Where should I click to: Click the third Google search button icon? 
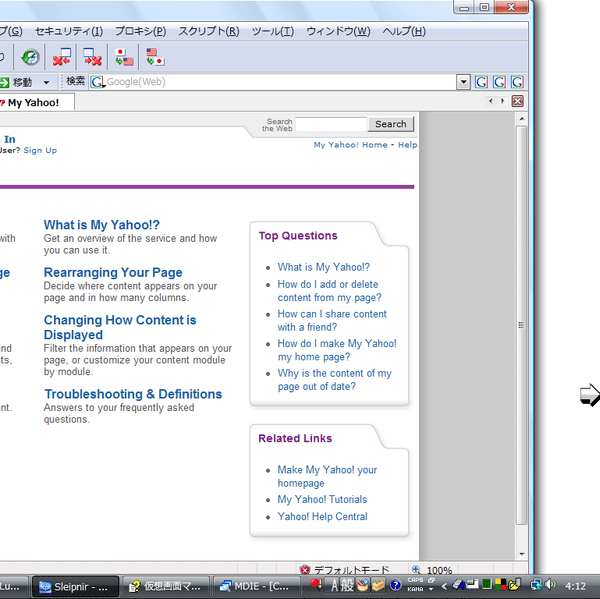click(517, 82)
